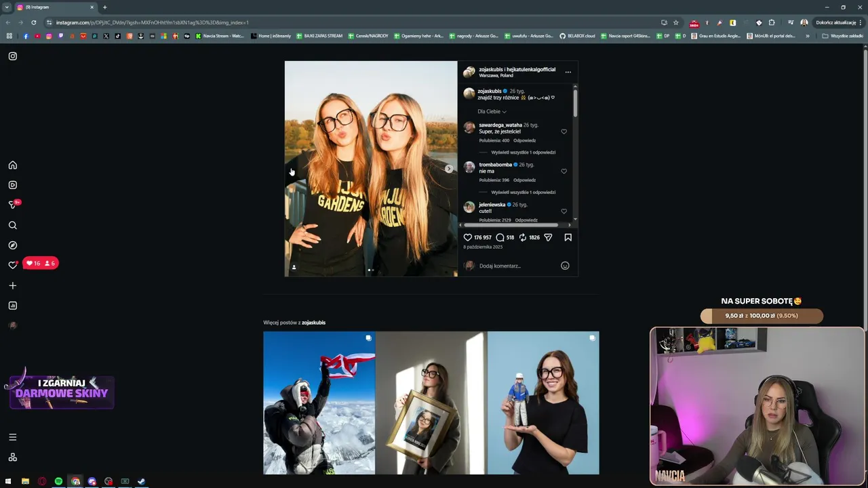Image resolution: width=868 pixels, height=488 pixels.
Task: Click the comments panel horizontal scrollbar
Action: (x=509, y=225)
